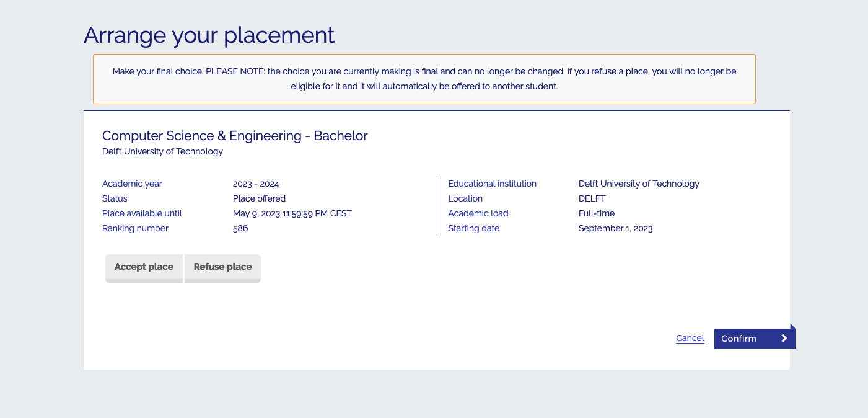Select the Accept place option
868x418 pixels.
pos(144,267)
